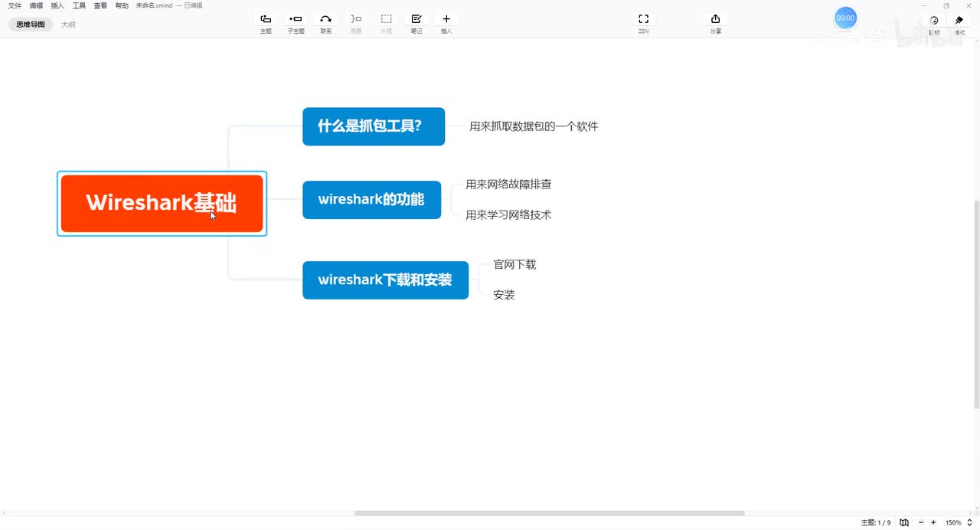The image size is (980, 530).
Task: Switch to Mind Map (思维导图) view
Action: pos(31,25)
